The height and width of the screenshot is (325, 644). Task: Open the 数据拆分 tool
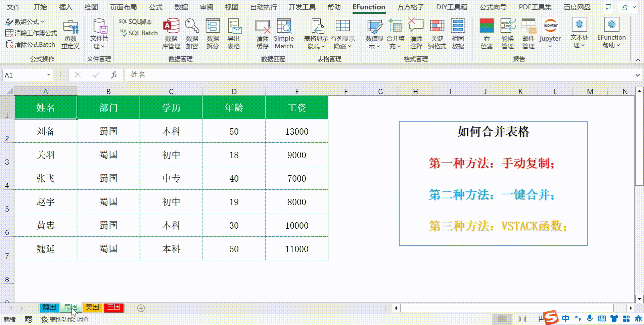tap(213, 34)
